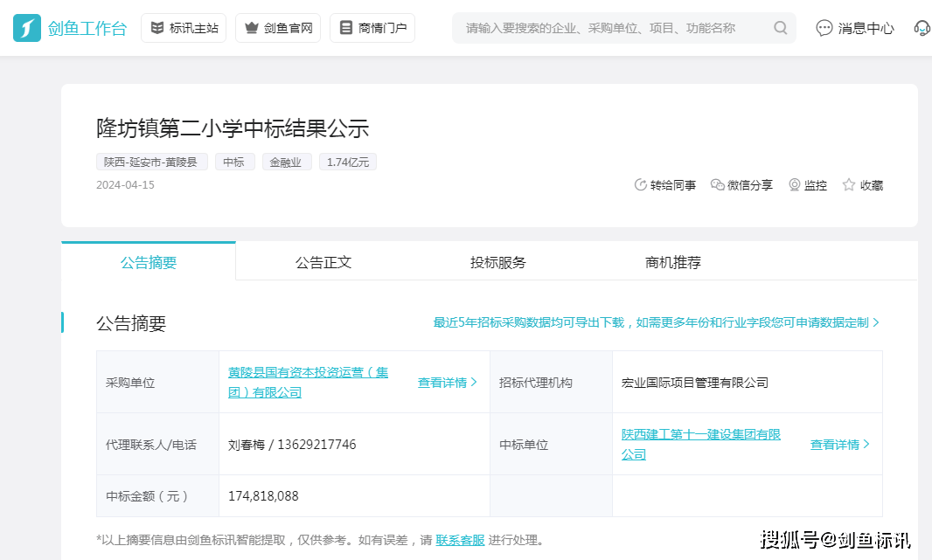
Task: Click the search magnifier icon
Action: coord(781,28)
